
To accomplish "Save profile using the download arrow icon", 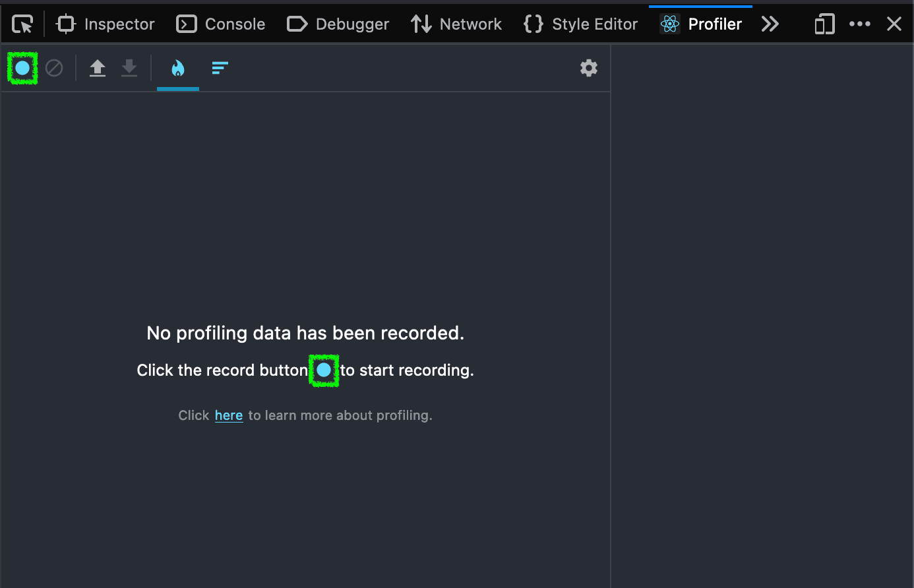I will pyautogui.click(x=129, y=68).
